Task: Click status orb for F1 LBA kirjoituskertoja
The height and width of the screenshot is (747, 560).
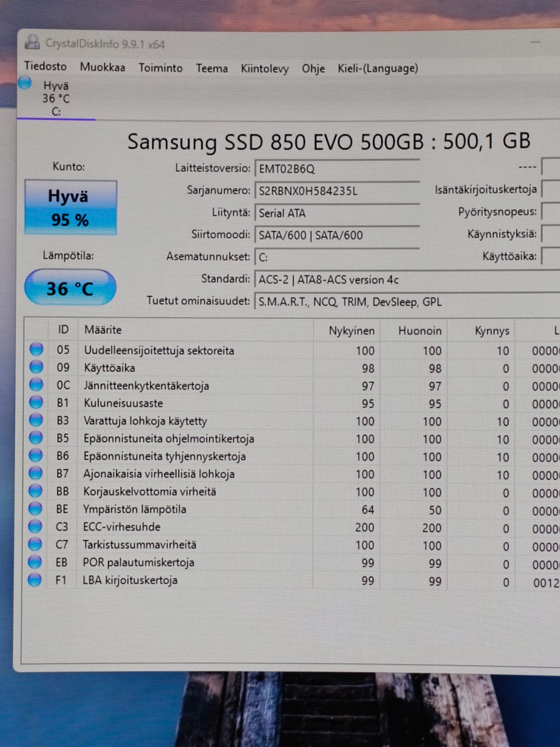Action: 35,580
